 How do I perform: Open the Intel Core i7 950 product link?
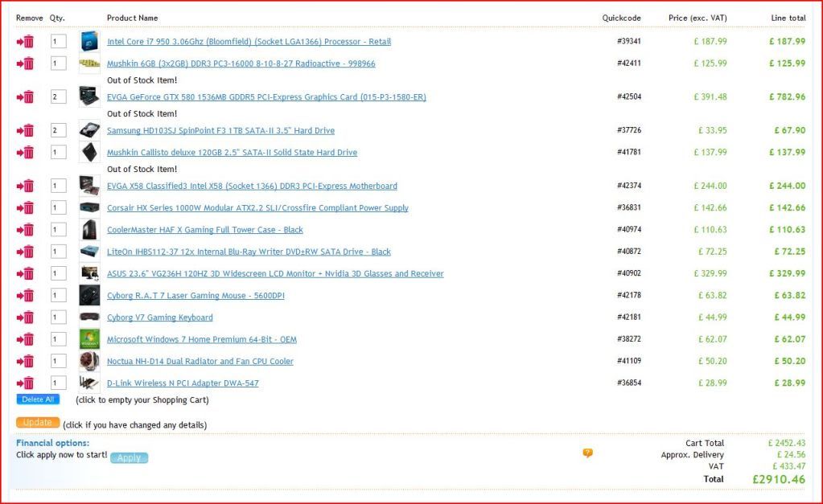click(249, 42)
